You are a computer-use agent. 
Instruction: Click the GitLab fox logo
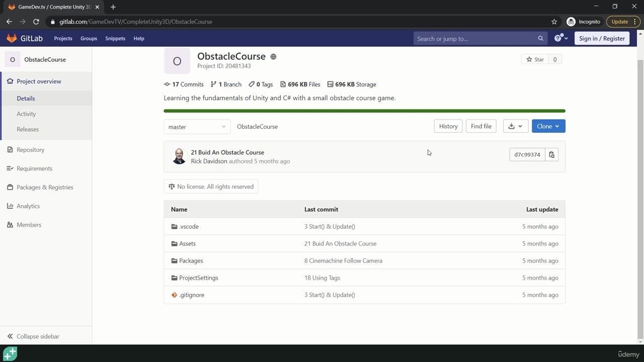(12, 38)
